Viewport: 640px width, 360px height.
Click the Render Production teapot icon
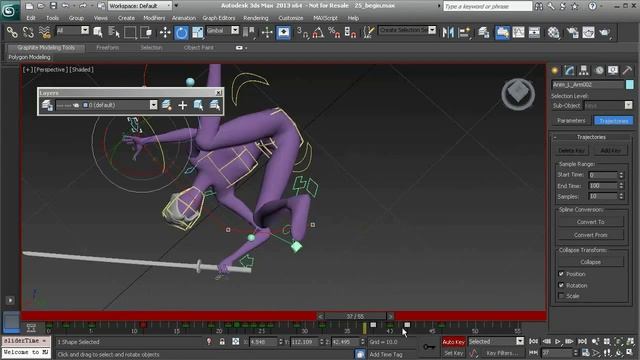click(x=605, y=32)
